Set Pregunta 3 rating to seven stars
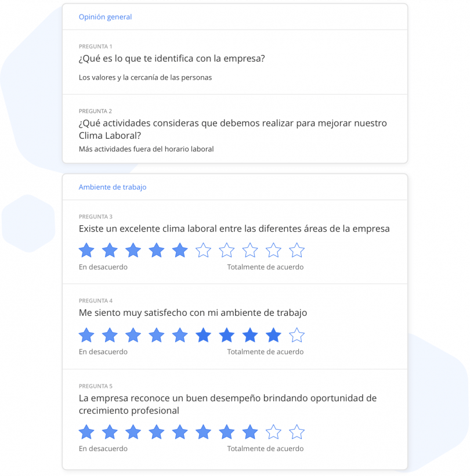This screenshot has height=476, width=470. pos(227,250)
